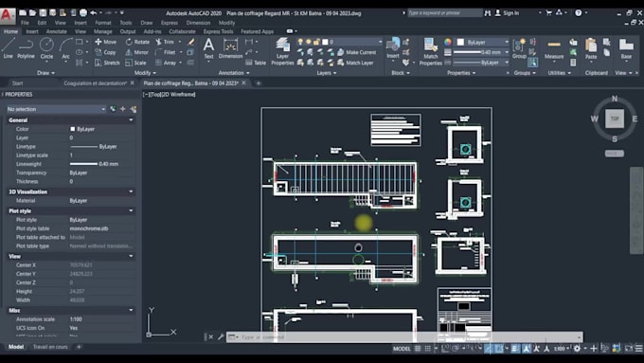Collapse the General properties section

(131, 120)
